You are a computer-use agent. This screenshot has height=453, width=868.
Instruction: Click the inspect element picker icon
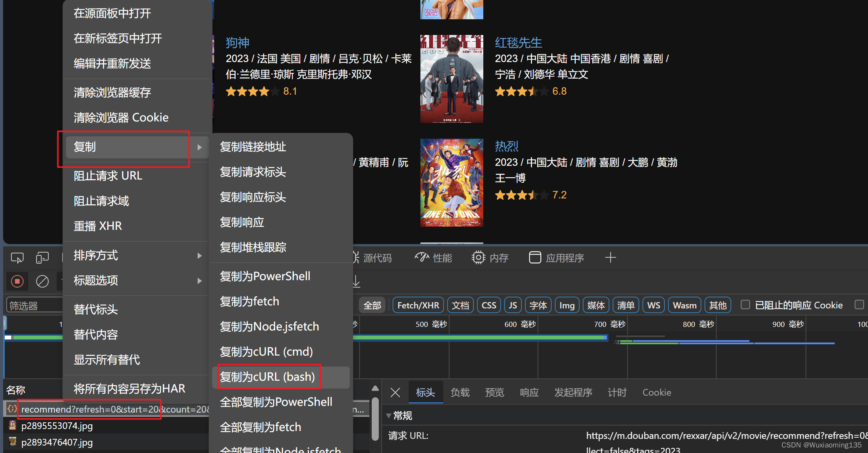[17, 258]
